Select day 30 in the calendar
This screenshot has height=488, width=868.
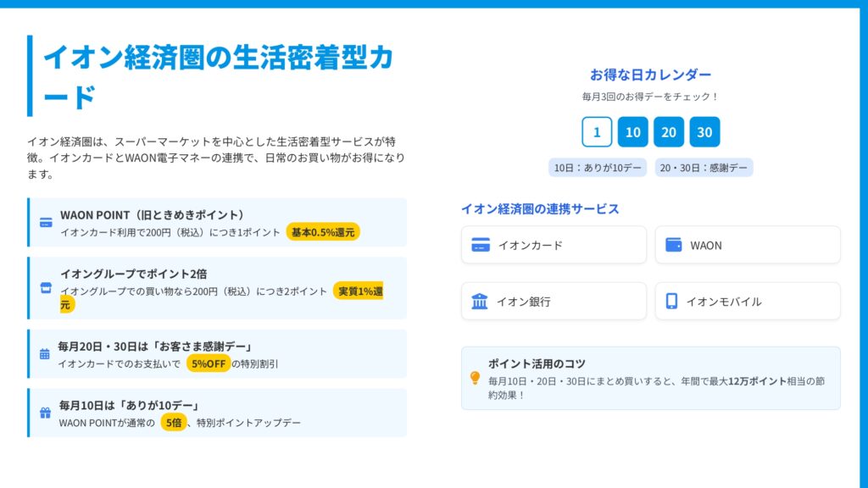click(704, 132)
